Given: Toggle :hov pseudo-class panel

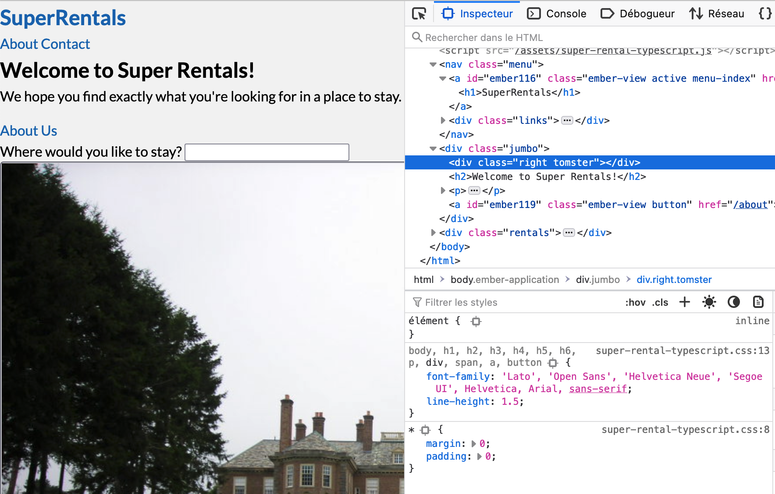Looking at the screenshot, I should coord(635,302).
